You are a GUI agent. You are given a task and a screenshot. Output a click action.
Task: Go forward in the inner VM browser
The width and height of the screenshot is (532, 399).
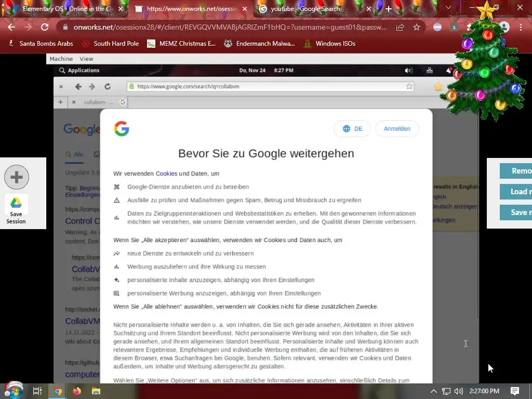[92, 87]
